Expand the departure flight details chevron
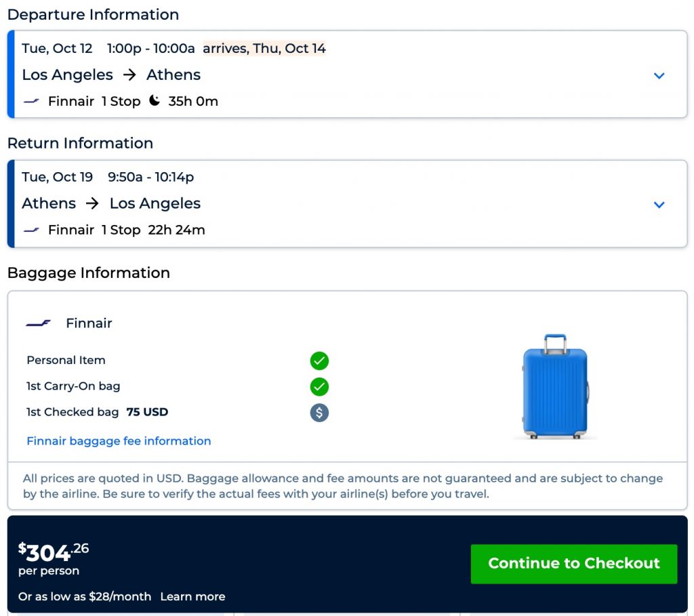 point(659,75)
